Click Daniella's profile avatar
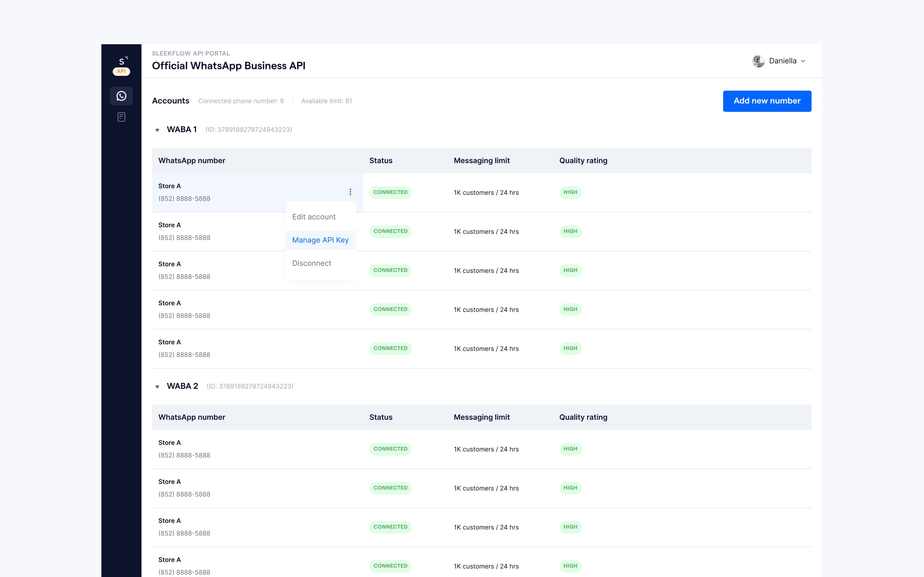The image size is (924, 577). click(x=758, y=61)
